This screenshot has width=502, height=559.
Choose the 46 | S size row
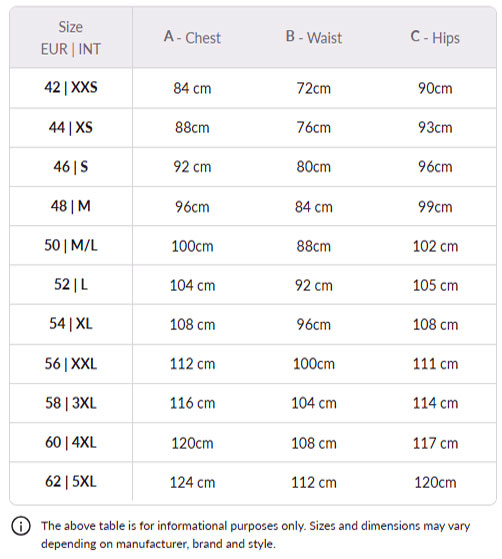click(x=253, y=167)
